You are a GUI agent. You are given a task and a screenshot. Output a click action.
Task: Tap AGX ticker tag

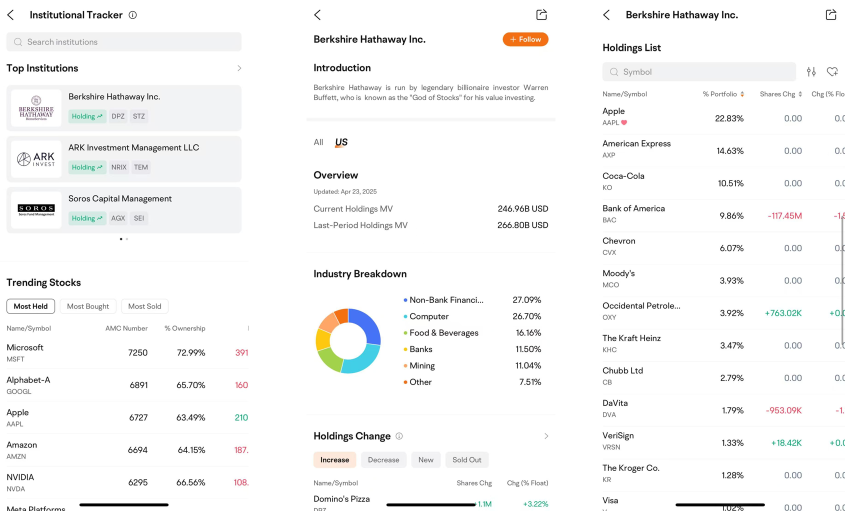tap(118, 218)
